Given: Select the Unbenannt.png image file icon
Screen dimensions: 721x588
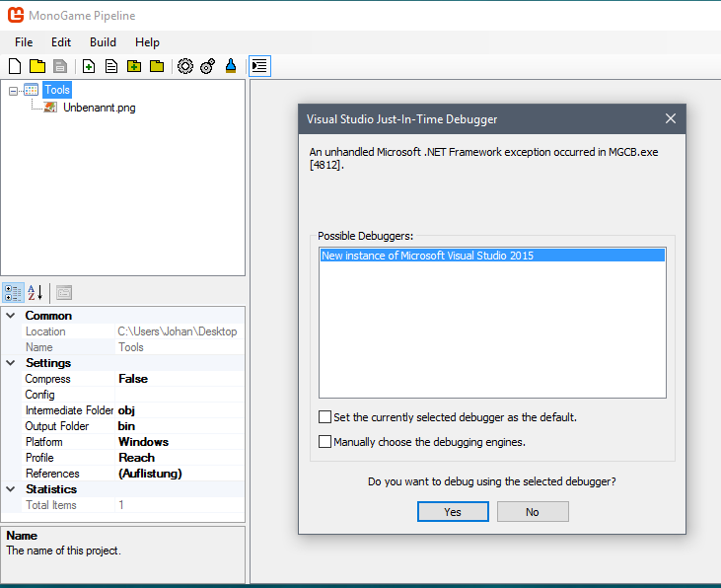Looking at the screenshot, I should 50,108.
